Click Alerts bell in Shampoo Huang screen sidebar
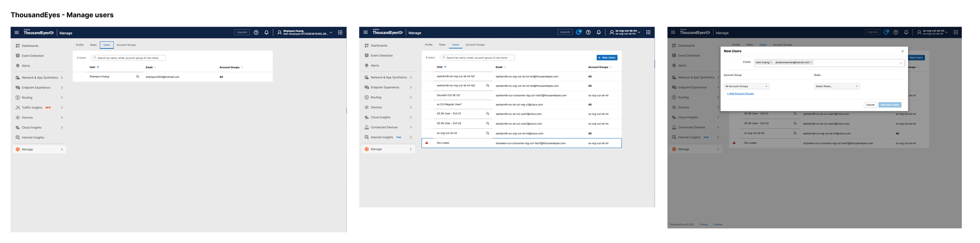 pyautogui.click(x=18, y=66)
